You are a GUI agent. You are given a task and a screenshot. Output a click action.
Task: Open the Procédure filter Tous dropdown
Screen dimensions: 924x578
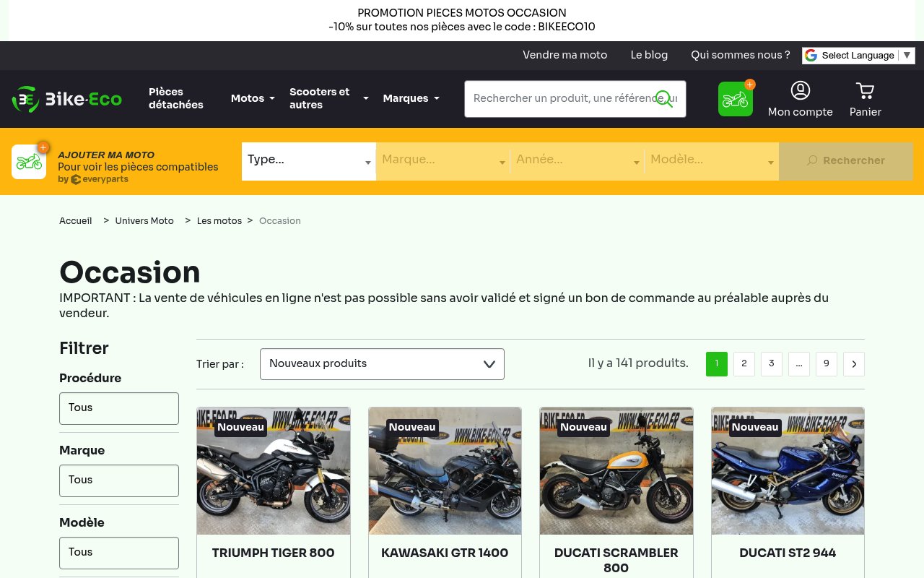[119, 408]
